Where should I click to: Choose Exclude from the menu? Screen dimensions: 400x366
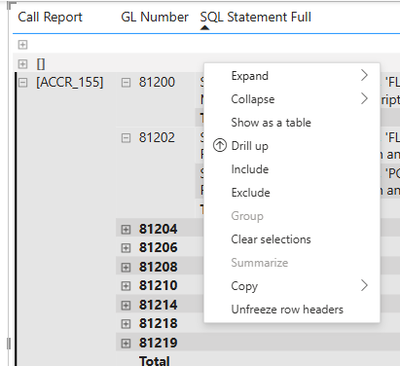292,193
